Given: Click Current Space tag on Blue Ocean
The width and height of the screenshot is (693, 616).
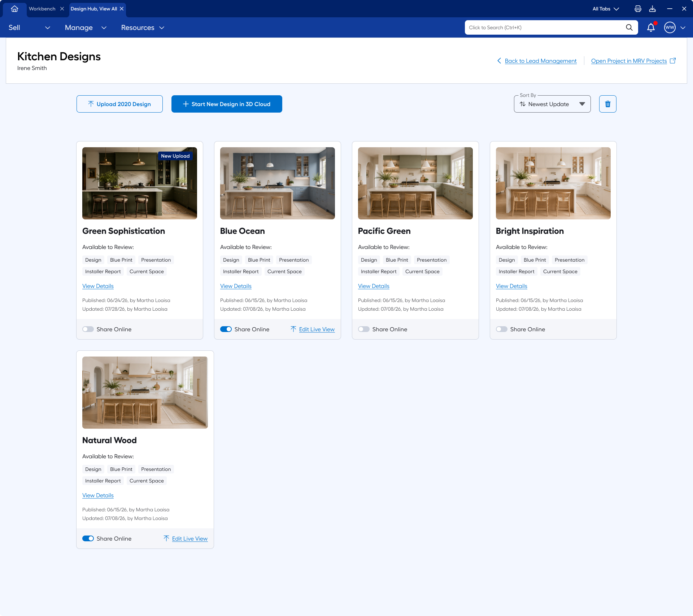Looking at the screenshot, I should tap(284, 271).
